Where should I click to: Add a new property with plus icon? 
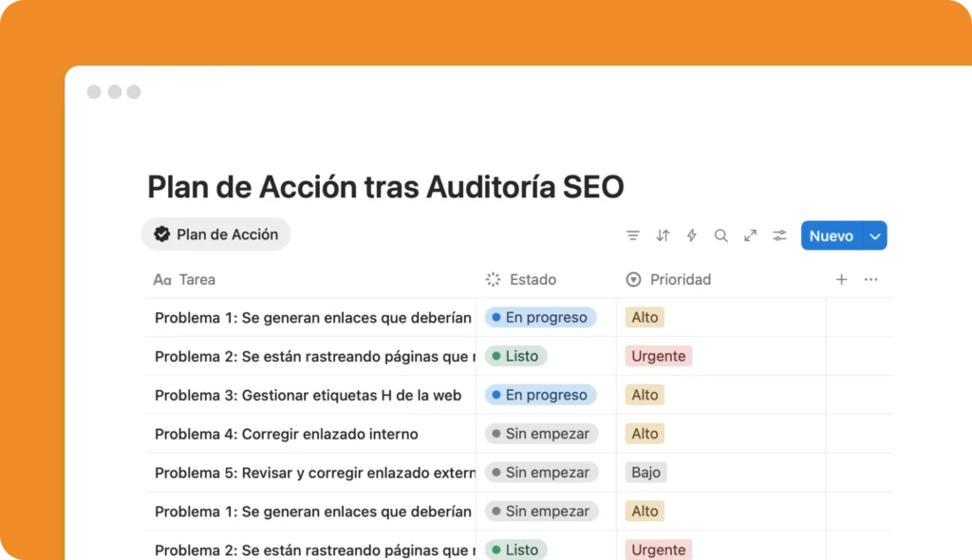pyautogui.click(x=841, y=279)
